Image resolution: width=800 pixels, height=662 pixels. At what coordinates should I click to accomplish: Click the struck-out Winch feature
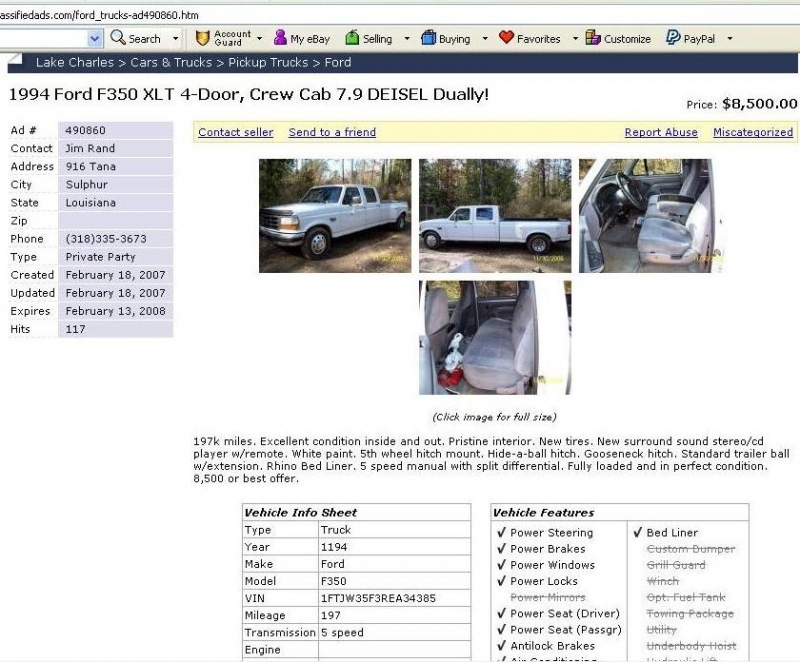click(x=663, y=581)
